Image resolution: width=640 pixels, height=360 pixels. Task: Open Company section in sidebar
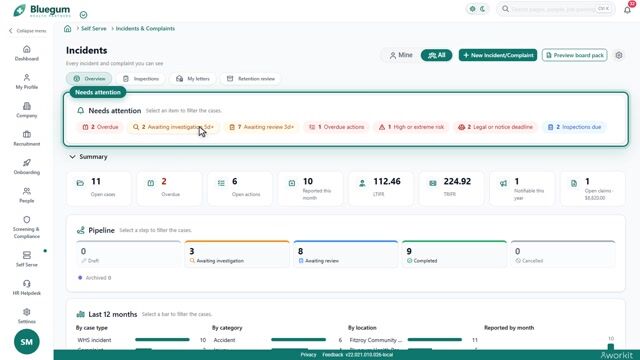tap(27, 110)
